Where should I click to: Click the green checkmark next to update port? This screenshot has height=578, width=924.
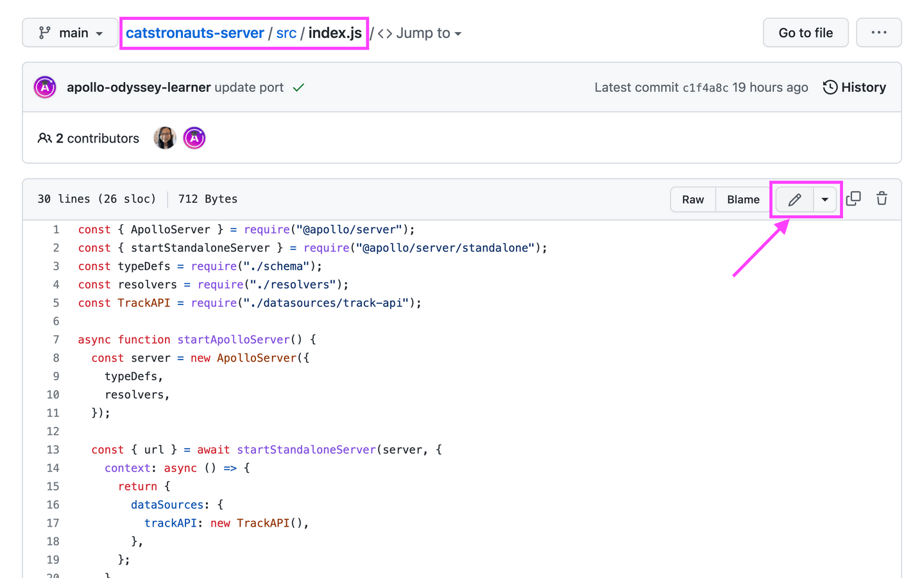tap(298, 87)
